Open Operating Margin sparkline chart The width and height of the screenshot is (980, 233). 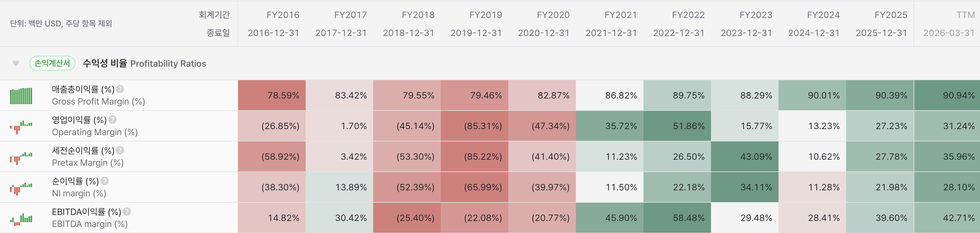21,126
